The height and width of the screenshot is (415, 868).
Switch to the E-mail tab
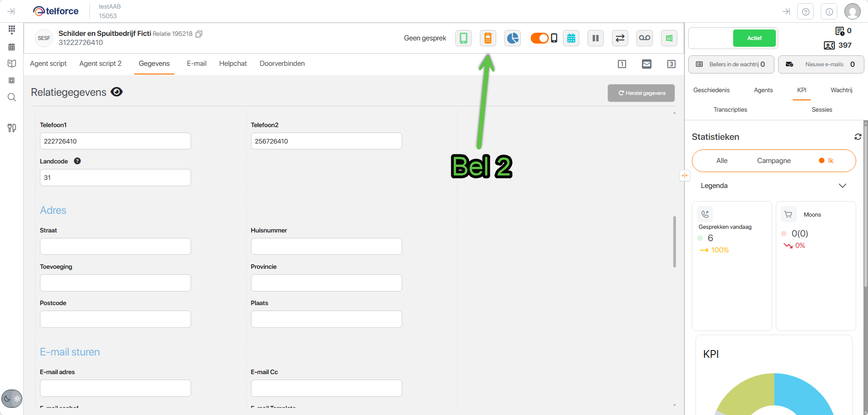(197, 64)
